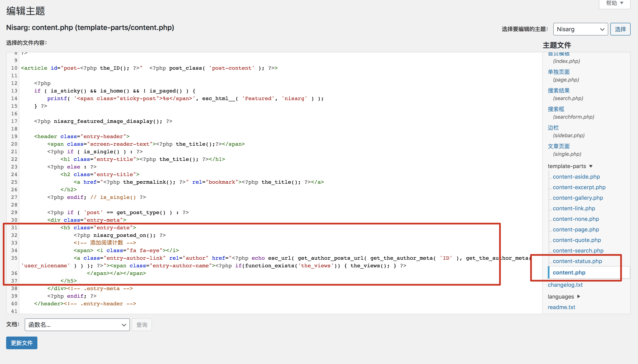Open the content-gallery.php template file
This screenshot has width=638, height=364.
point(578,198)
